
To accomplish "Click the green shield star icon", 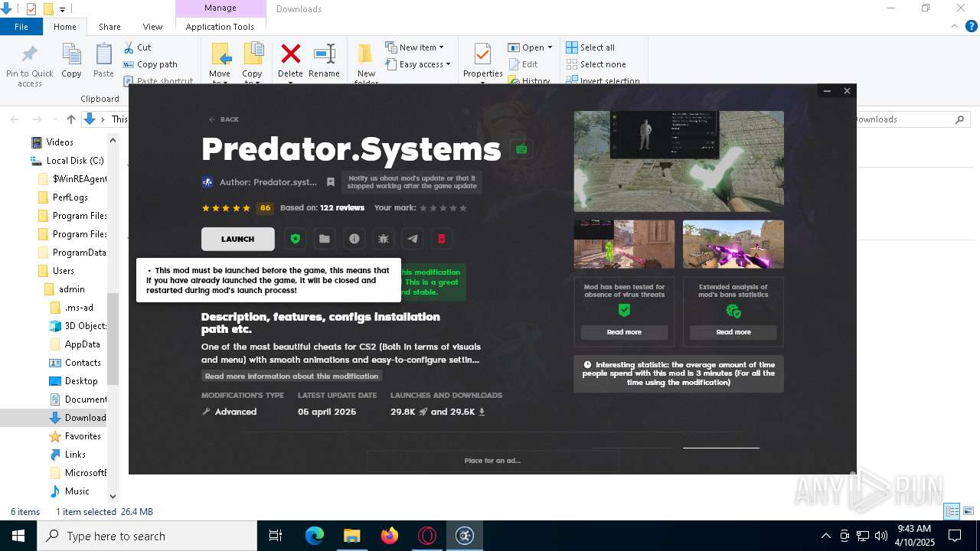I will tap(296, 239).
